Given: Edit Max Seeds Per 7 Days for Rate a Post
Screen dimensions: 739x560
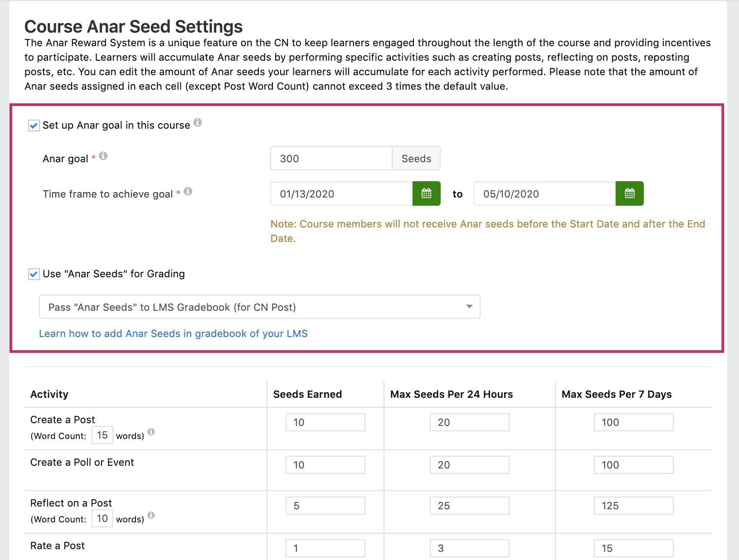Looking at the screenshot, I should (x=634, y=548).
